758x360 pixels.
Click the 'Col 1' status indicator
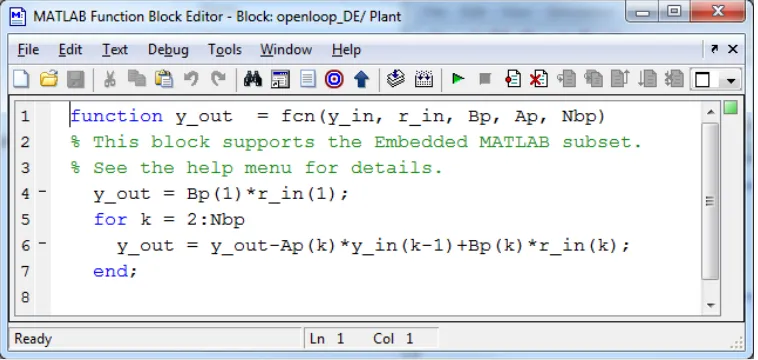(393, 339)
